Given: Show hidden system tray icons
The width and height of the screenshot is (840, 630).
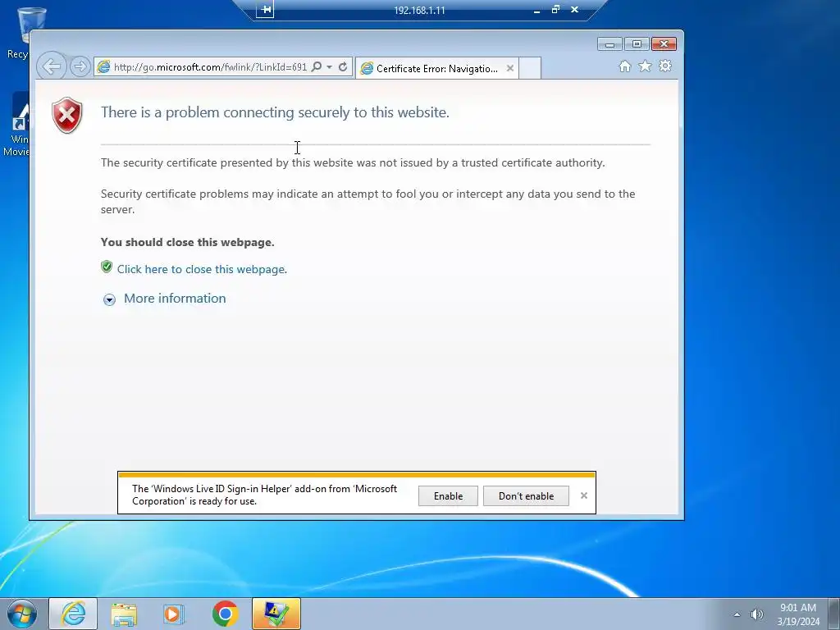Looking at the screenshot, I should click(737, 614).
